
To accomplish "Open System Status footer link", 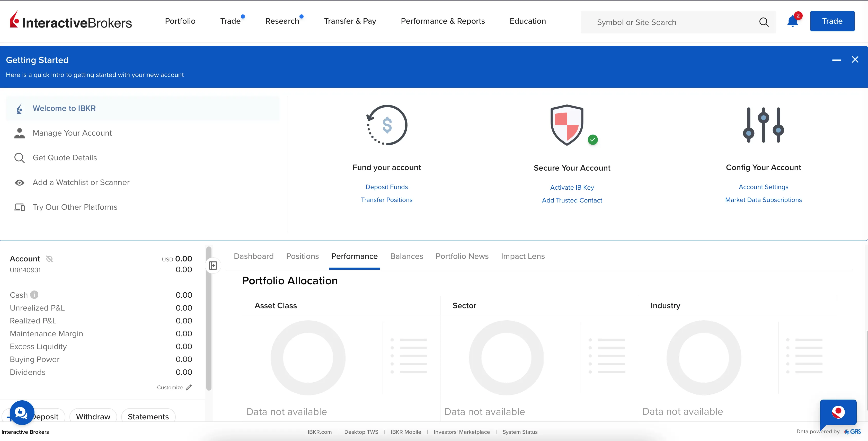I will point(520,432).
